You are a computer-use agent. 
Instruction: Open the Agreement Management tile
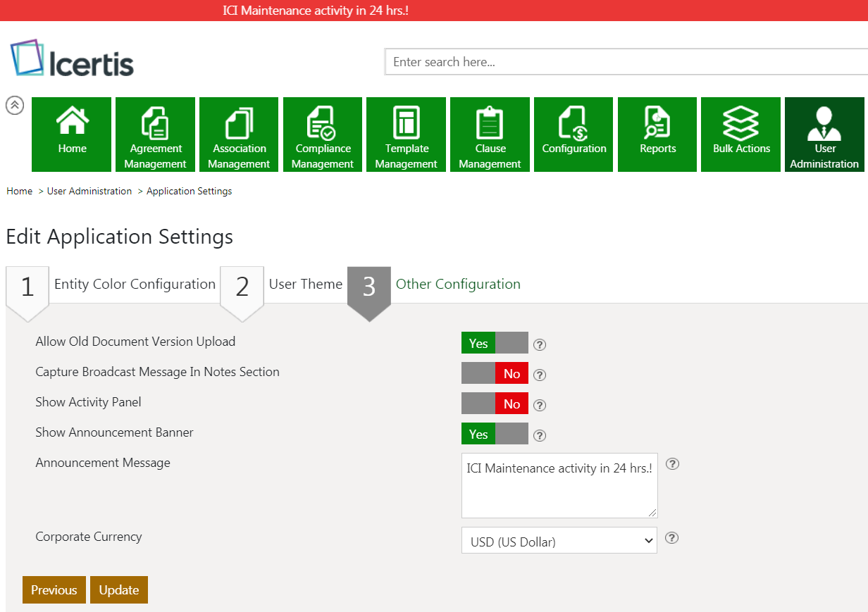tap(155, 134)
